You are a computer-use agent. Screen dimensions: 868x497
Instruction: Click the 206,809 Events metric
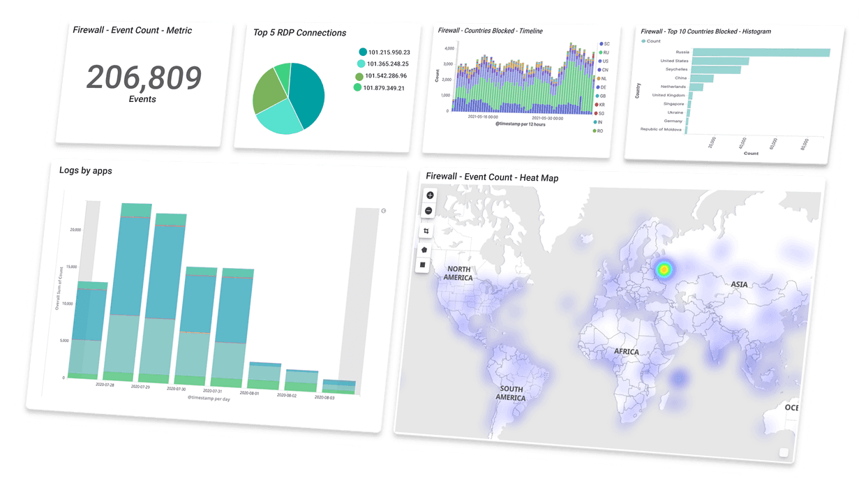coord(144,79)
